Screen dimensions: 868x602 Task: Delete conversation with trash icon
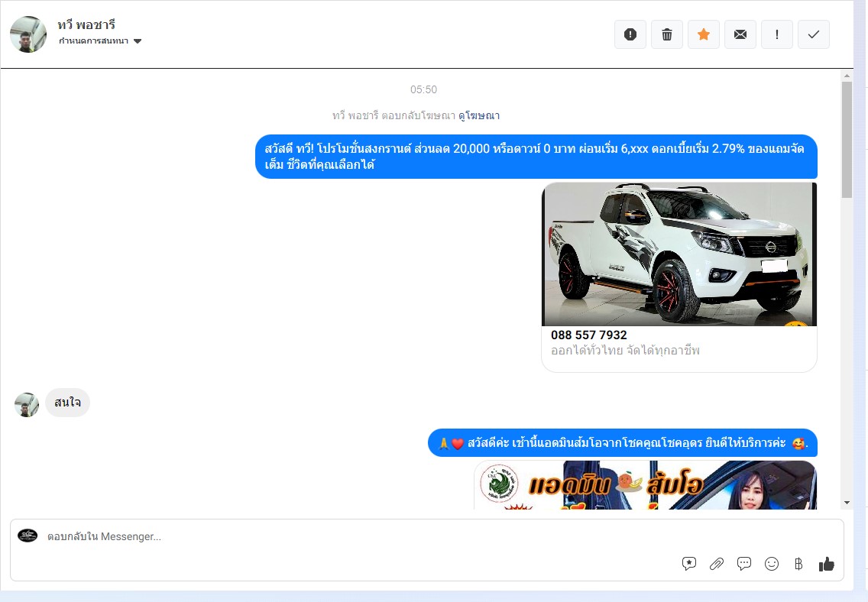[666, 34]
